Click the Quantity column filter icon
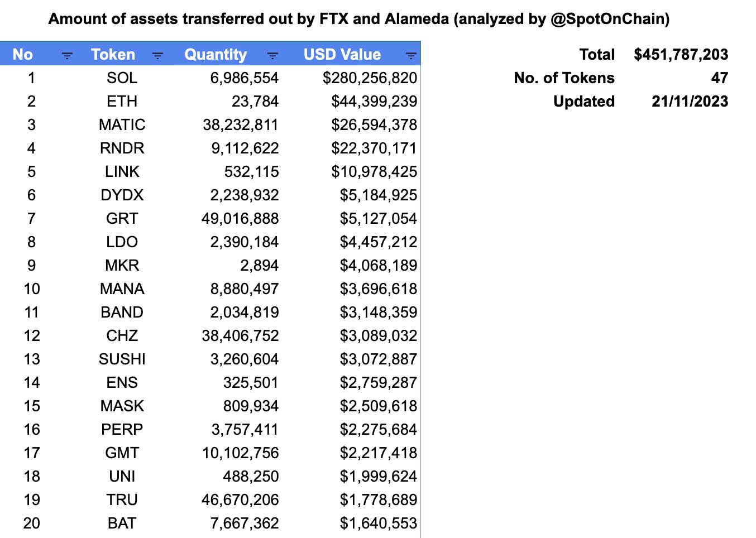The width and height of the screenshot is (756, 538). click(272, 55)
